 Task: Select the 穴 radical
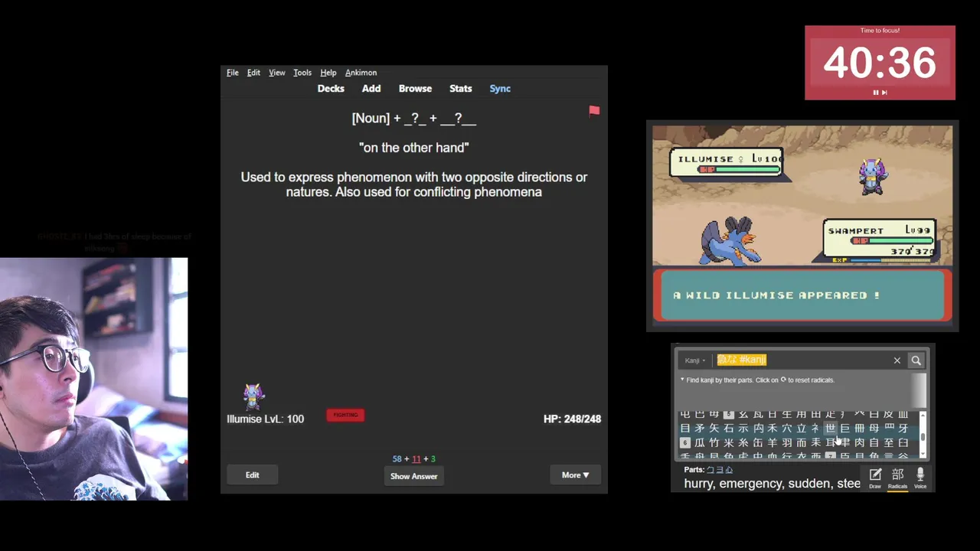click(x=787, y=429)
